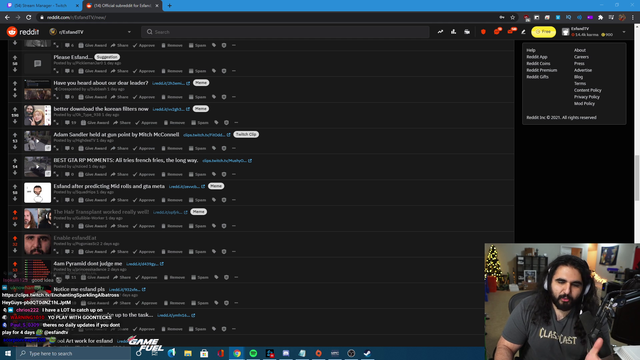Downvote the 'Enable esfandEat' post
This screenshot has width=640, height=360.
tap(15, 251)
